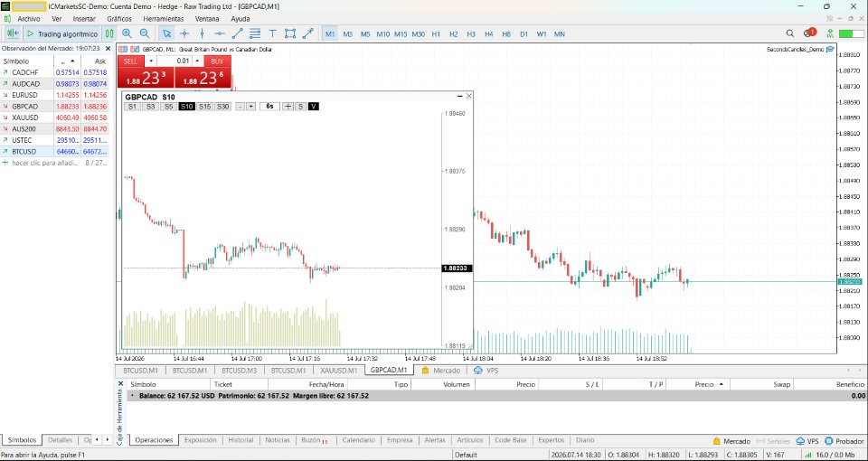This screenshot has height=461, width=868.
Task: Switch seconds chart to S5 interval
Action: [168, 107]
